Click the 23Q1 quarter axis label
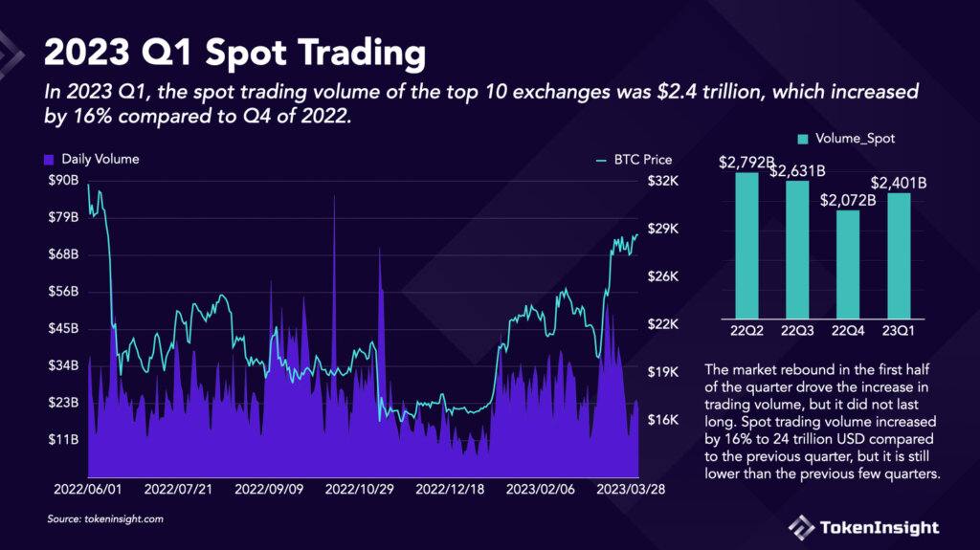The height and width of the screenshot is (550, 980). pos(898,331)
